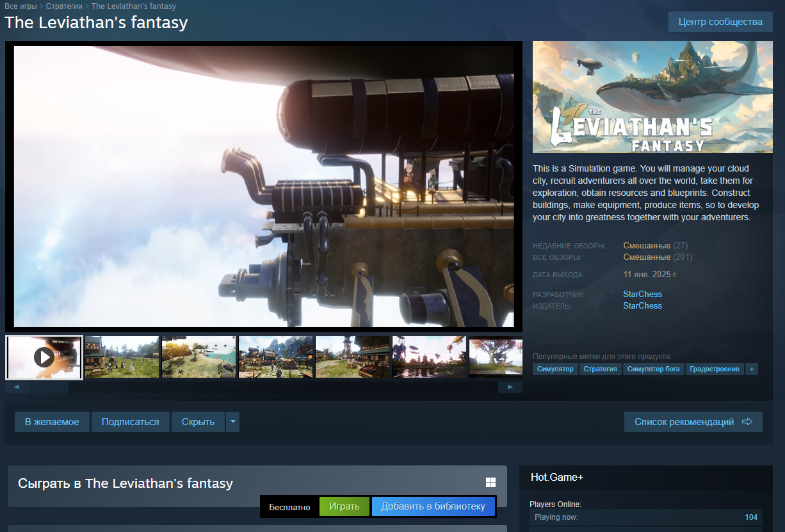Open the dropdown arrow next to Скрыть

point(233,422)
